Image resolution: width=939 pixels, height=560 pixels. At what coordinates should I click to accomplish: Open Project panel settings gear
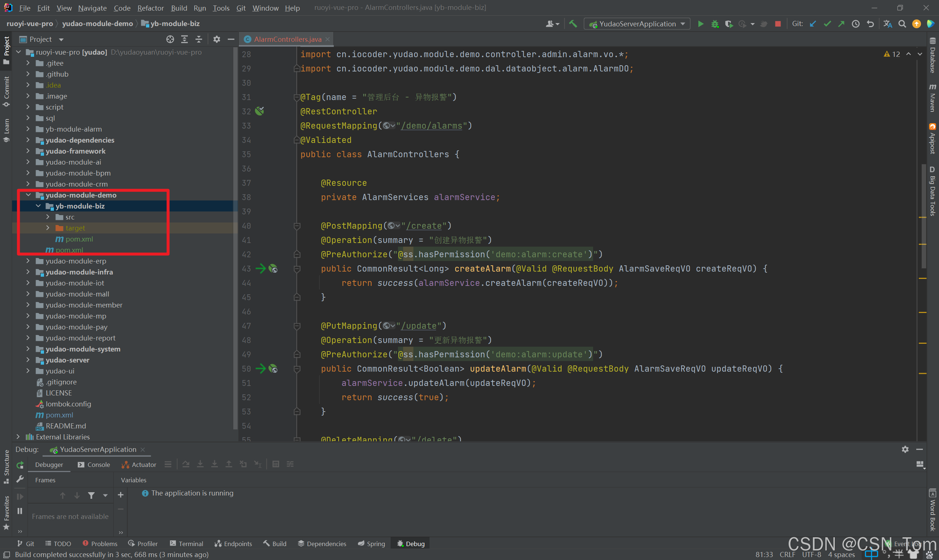(x=216, y=39)
